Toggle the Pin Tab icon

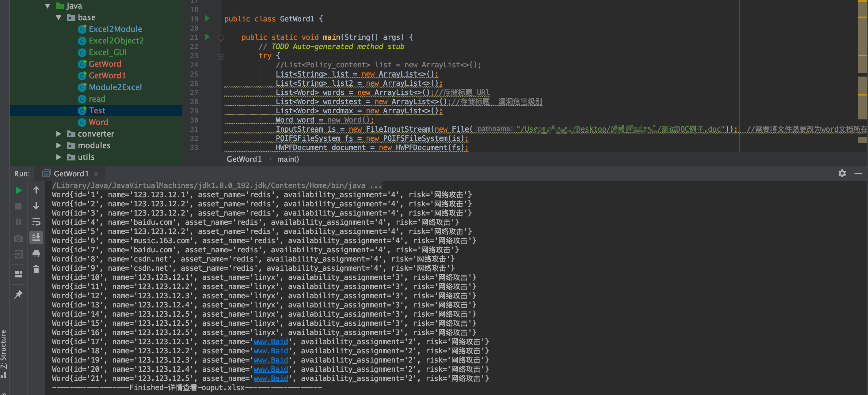tap(18, 294)
